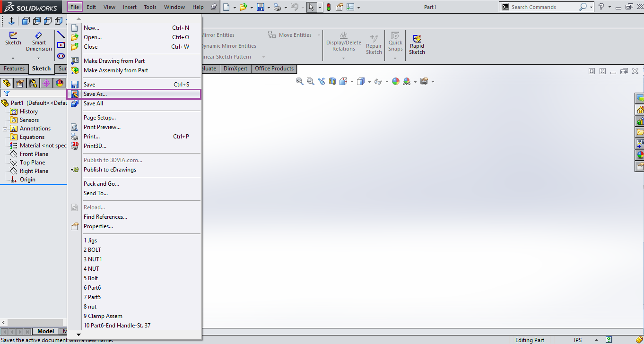Click the Print icon in top toolbar
Screen dimensions: 644x344
point(278,7)
